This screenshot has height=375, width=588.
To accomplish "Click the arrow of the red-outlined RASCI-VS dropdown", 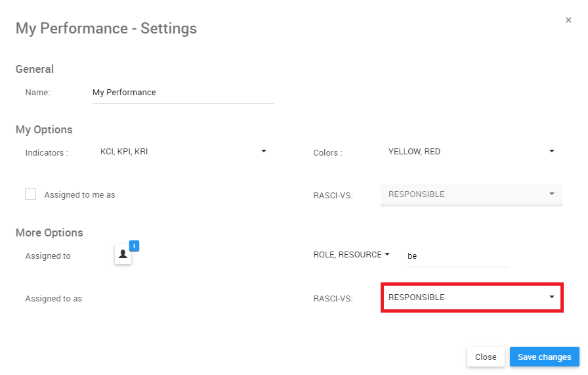I will point(552,297).
